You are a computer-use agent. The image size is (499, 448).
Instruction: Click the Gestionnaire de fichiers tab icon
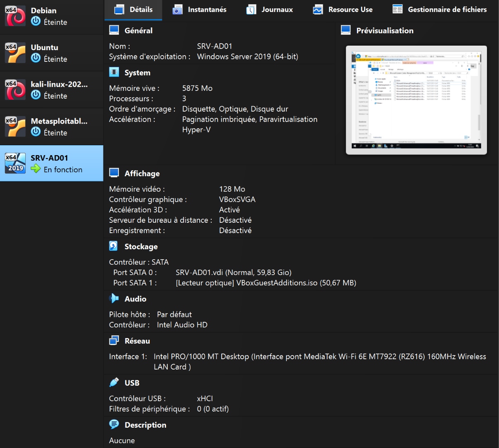[x=398, y=9]
